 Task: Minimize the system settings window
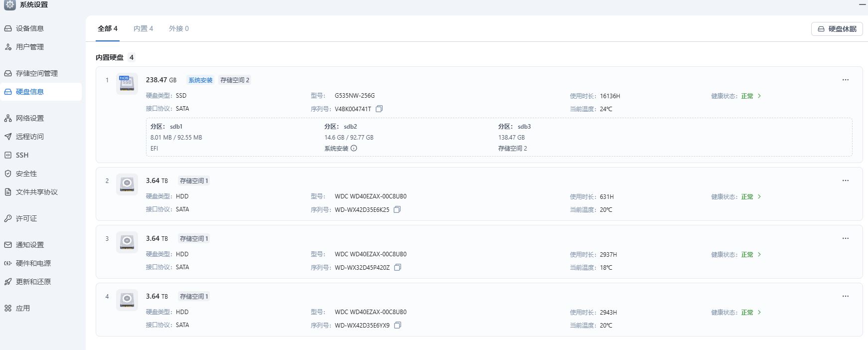[863, 4]
